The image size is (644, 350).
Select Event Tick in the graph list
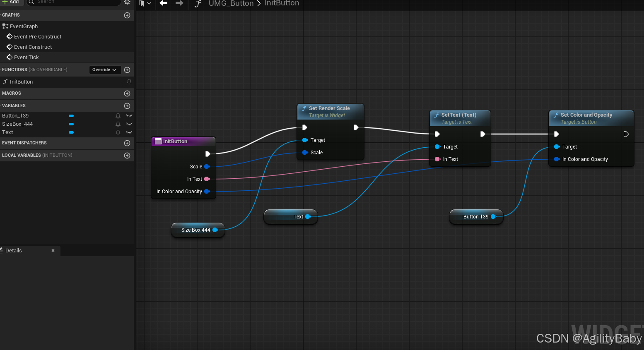point(26,58)
